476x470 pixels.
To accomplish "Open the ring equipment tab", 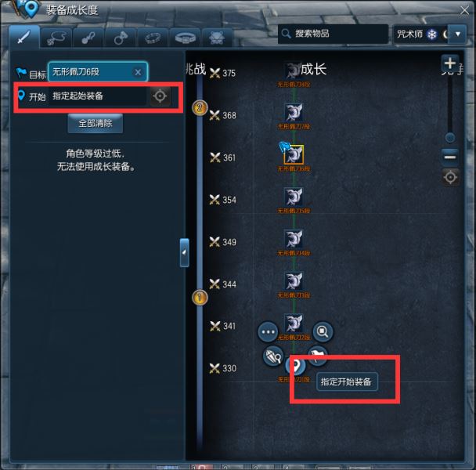I will (121, 38).
